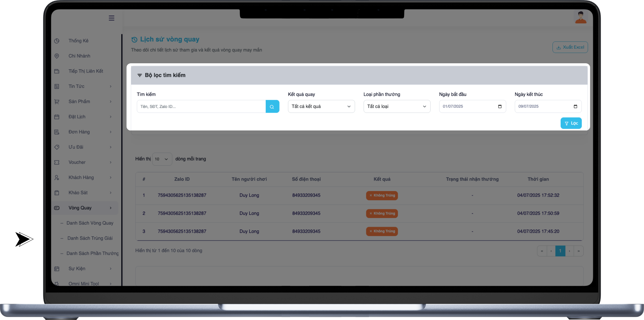The width and height of the screenshot is (644, 320).
Task: Click the hamburger menu icon
Action: point(111,18)
